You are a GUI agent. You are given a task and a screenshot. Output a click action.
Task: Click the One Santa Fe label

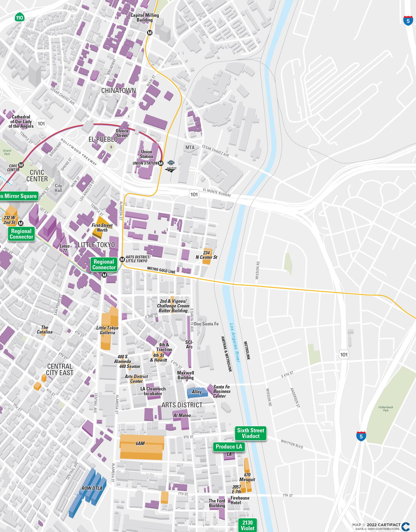pos(206,324)
